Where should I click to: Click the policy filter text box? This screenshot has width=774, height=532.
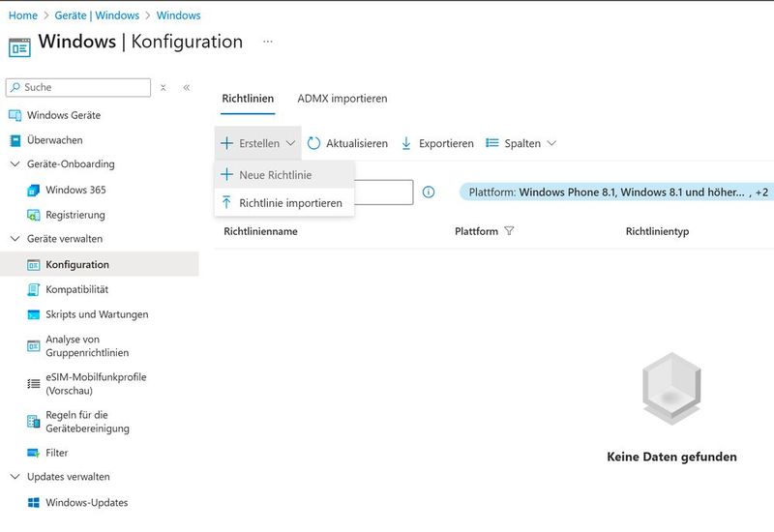[383, 192]
